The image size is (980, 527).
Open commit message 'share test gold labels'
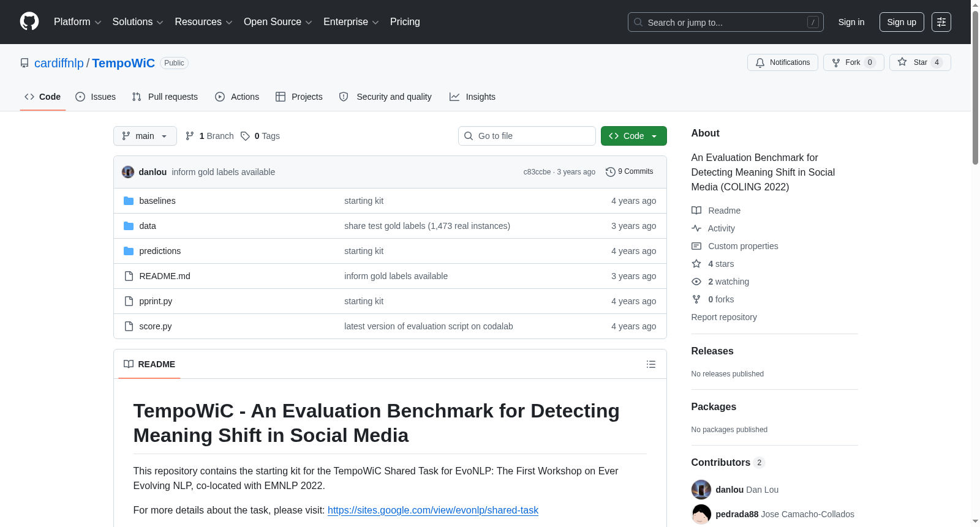click(427, 226)
